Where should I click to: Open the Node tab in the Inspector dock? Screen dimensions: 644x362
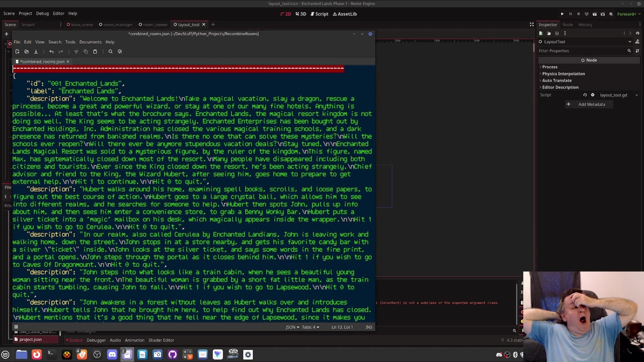tap(568, 25)
